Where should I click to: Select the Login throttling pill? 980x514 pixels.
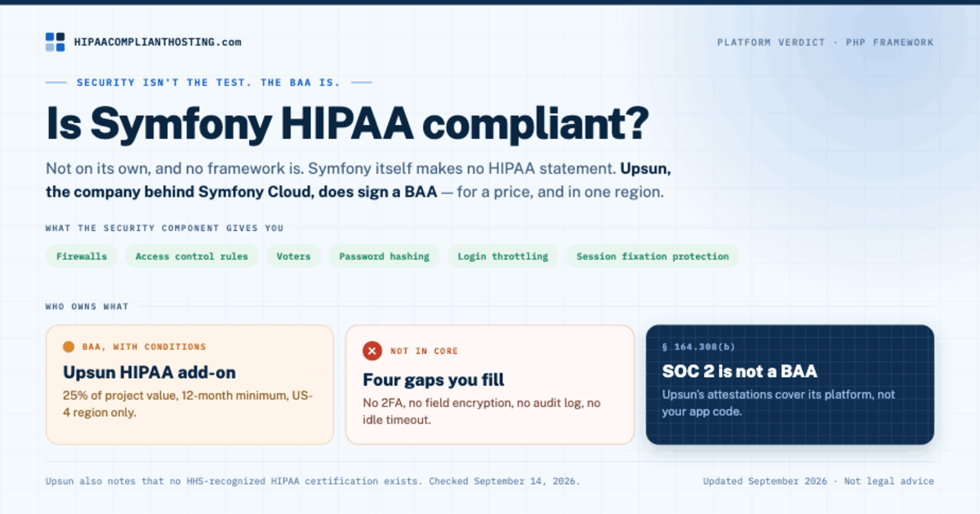[x=503, y=256]
